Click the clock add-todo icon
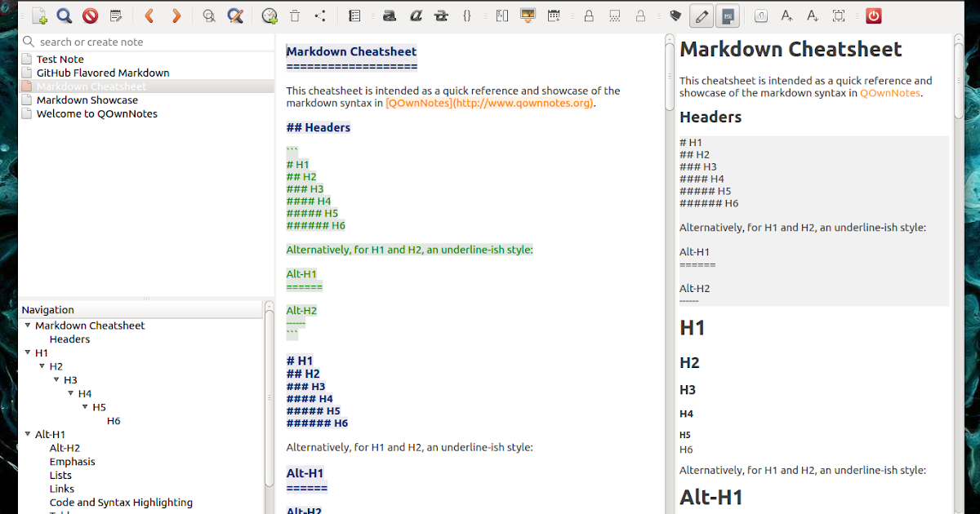Screen dimensions: 980x514 (x=269, y=16)
